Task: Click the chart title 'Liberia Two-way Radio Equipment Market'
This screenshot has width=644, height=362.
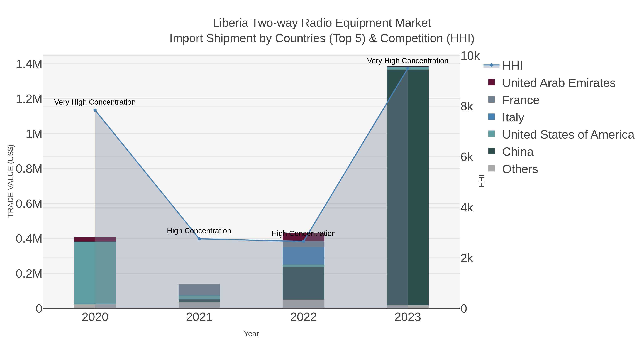Action: pos(322,23)
